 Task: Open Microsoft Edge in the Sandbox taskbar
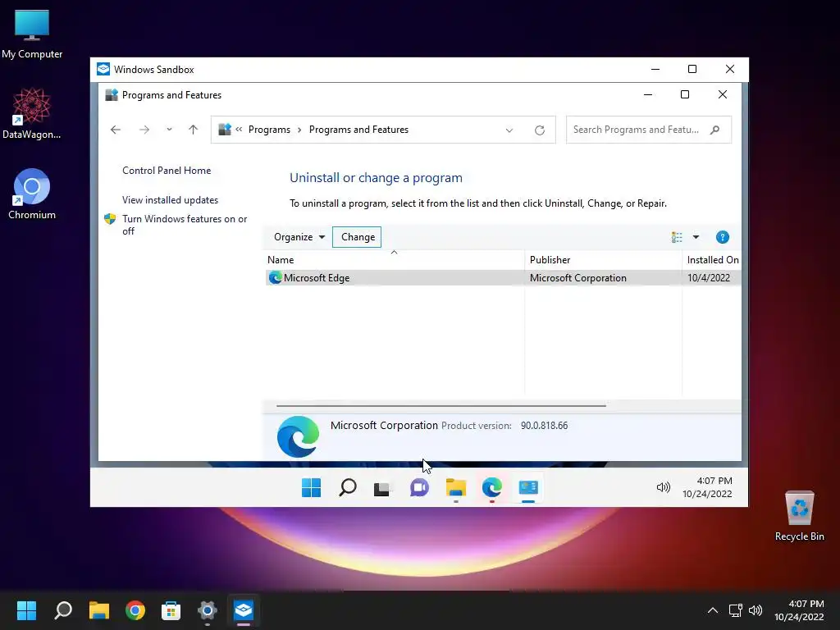492,487
